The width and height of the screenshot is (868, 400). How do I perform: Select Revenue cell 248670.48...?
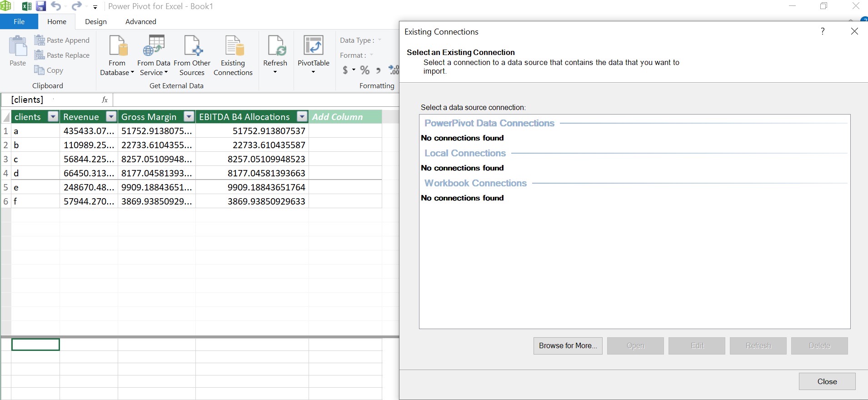point(89,187)
